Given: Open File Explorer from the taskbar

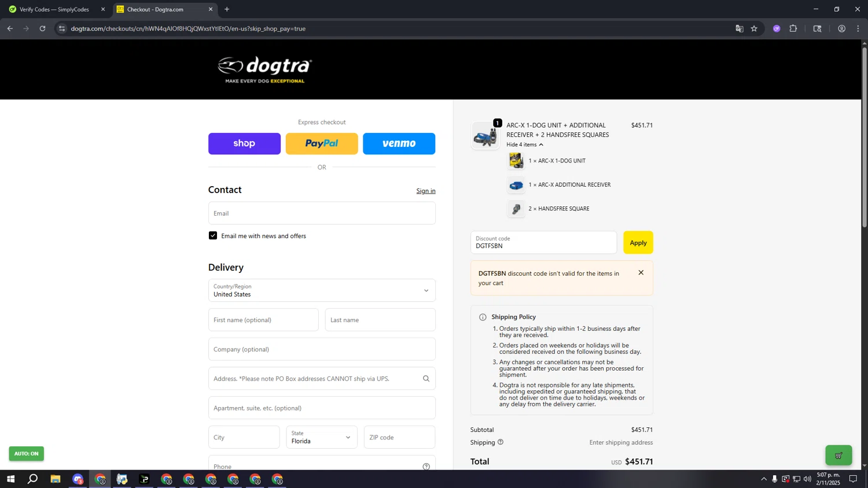Looking at the screenshot, I should pyautogui.click(x=56, y=479).
